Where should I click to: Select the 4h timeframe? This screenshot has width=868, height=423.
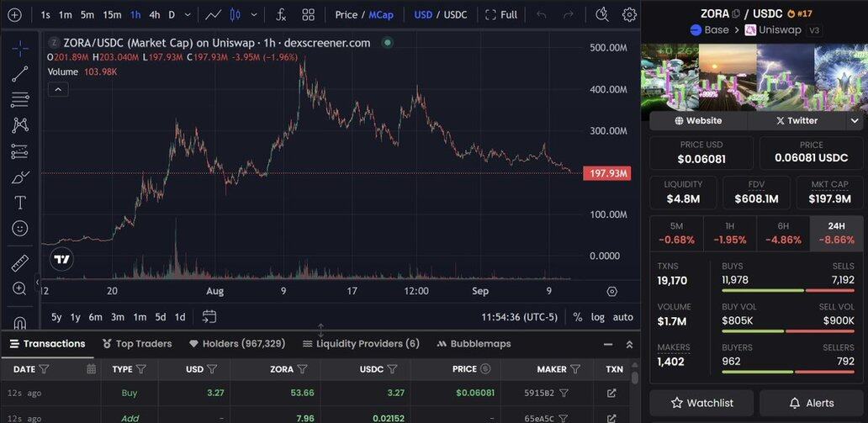click(155, 15)
